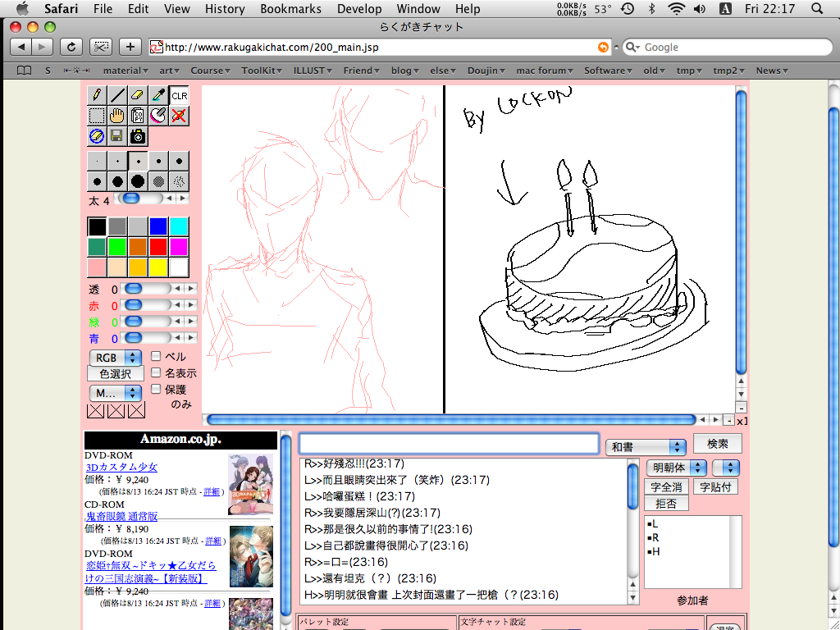Open Spotlight magnifier in menu bar
This screenshot has height=630, width=840.
(x=817, y=8)
